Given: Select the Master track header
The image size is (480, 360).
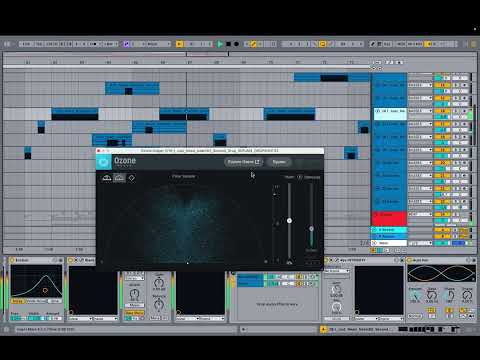Looking at the screenshot, I should click(x=389, y=243).
